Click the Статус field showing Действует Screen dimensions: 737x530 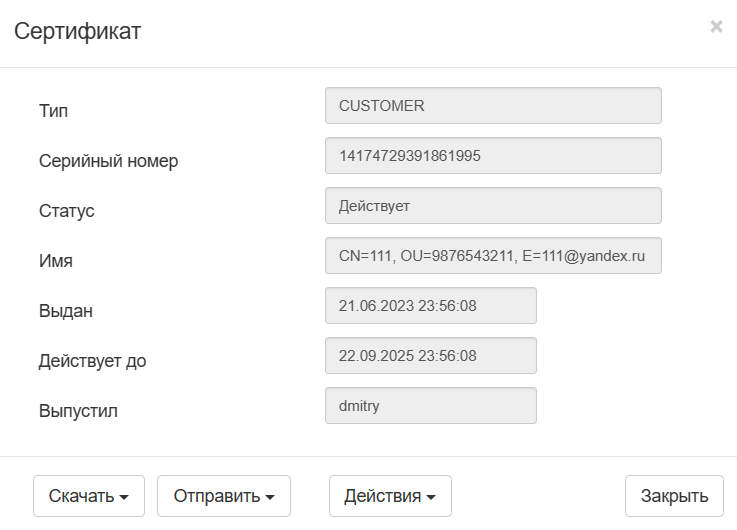(x=493, y=206)
